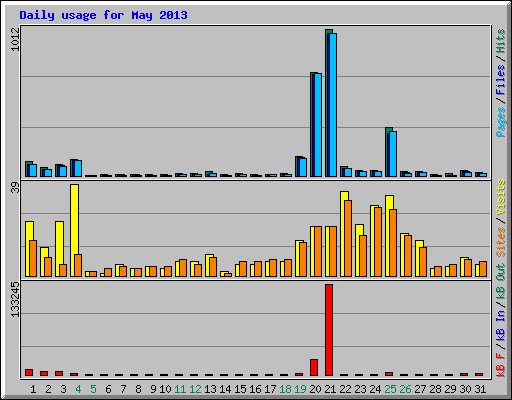Select day 9 on the x-axis
The width and height of the screenshot is (512, 400).
point(153,389)
